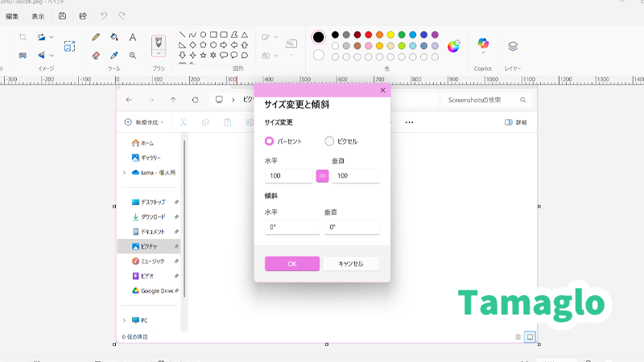Pick the Fill bucket tool
Image resolution: width=644 pixels, height=362 pixels.
[x=114, y=37]
